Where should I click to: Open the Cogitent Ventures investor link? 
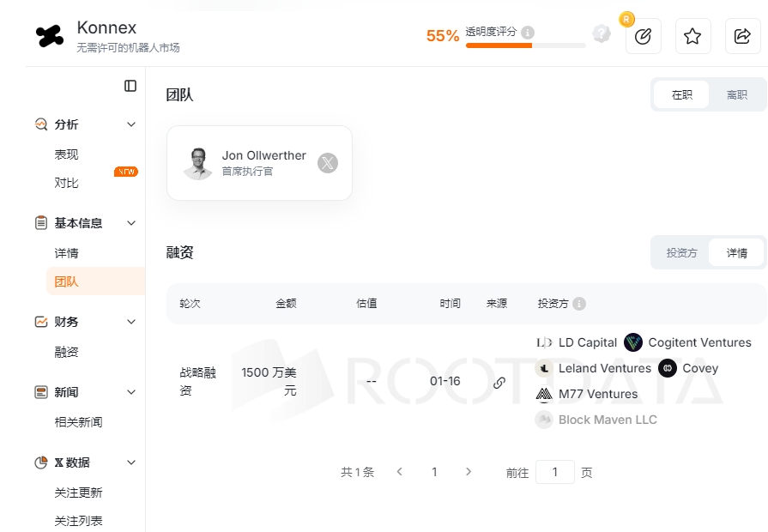(698, 342)
